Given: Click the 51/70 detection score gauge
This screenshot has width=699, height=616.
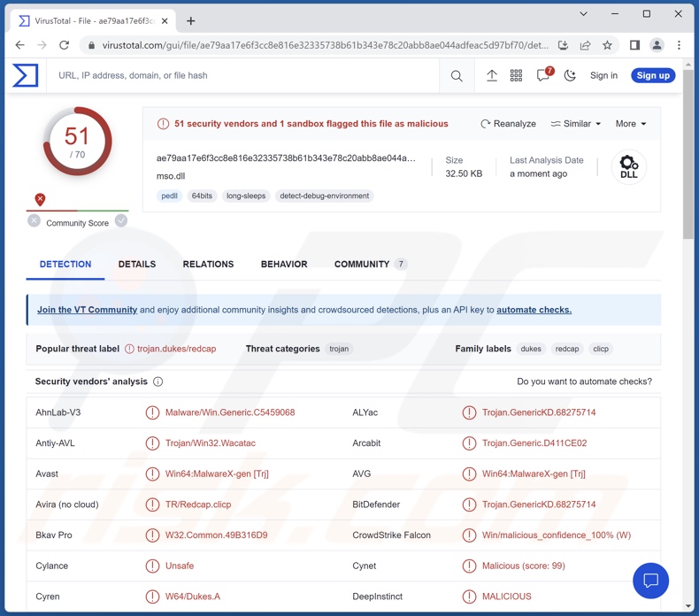Looking at the screenshot, I should [x=77, y=142].
